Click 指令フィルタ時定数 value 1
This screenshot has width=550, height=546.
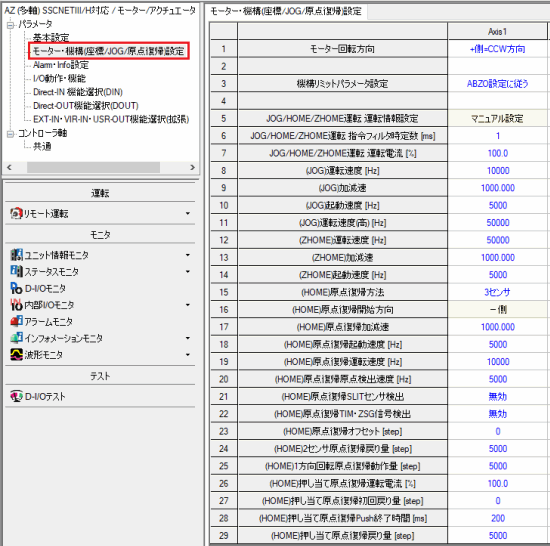pyautogui.click(x=497, y=136)
